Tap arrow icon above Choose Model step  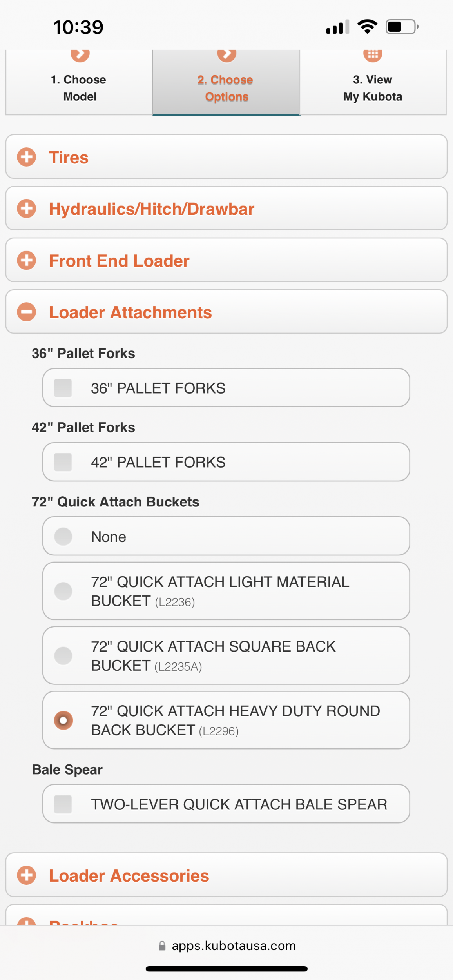[80, 54]
